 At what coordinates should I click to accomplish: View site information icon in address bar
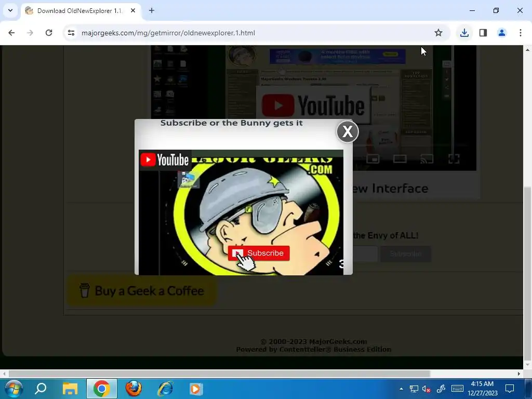tap(71, 33)
